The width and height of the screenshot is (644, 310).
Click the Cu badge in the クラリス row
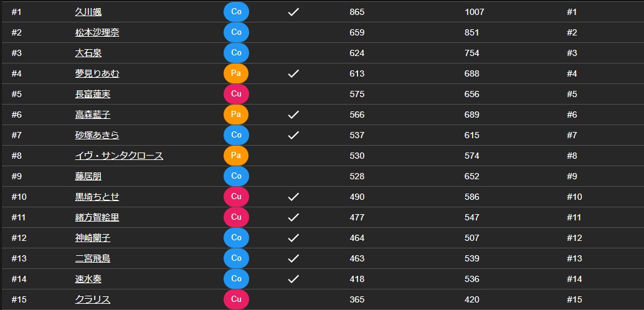(x=236, y=299)
